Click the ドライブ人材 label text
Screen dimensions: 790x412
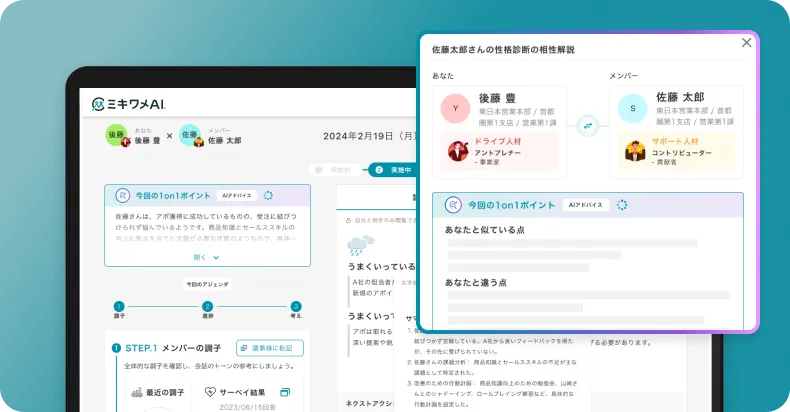pos(498,142)
